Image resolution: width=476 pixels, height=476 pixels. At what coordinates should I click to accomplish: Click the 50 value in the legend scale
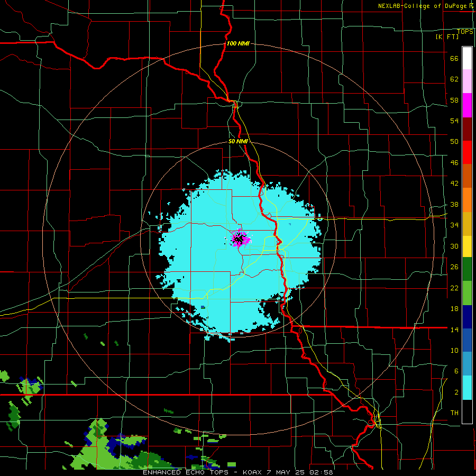(454, 142)
